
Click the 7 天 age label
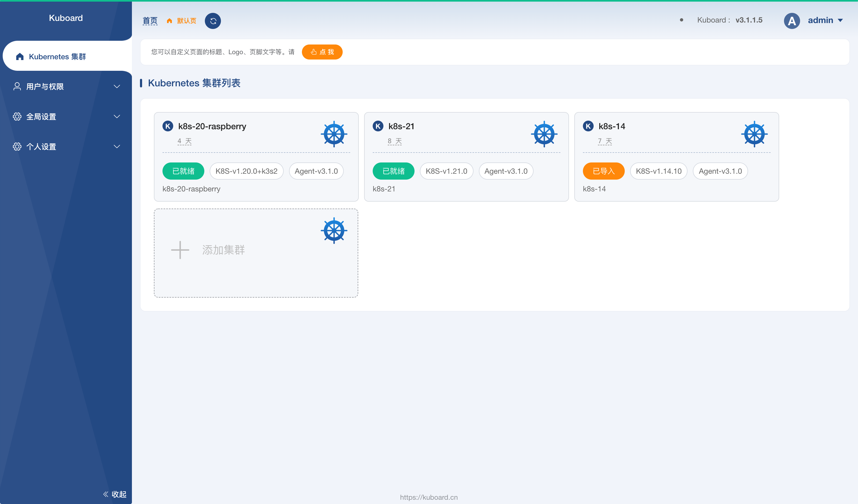(605, 141)
